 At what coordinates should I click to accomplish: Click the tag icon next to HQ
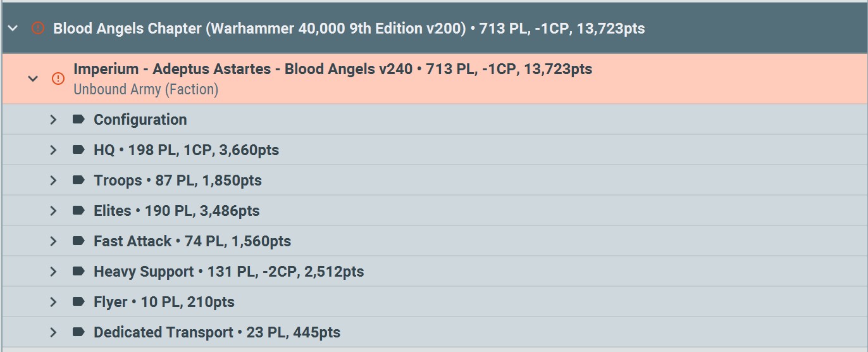pyautogui.click(x=78, y=150)
